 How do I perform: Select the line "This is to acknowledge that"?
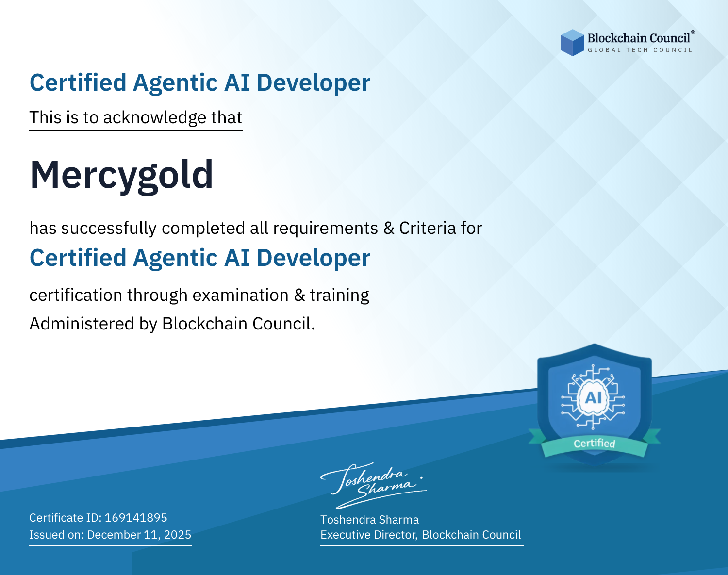(136, 117)
